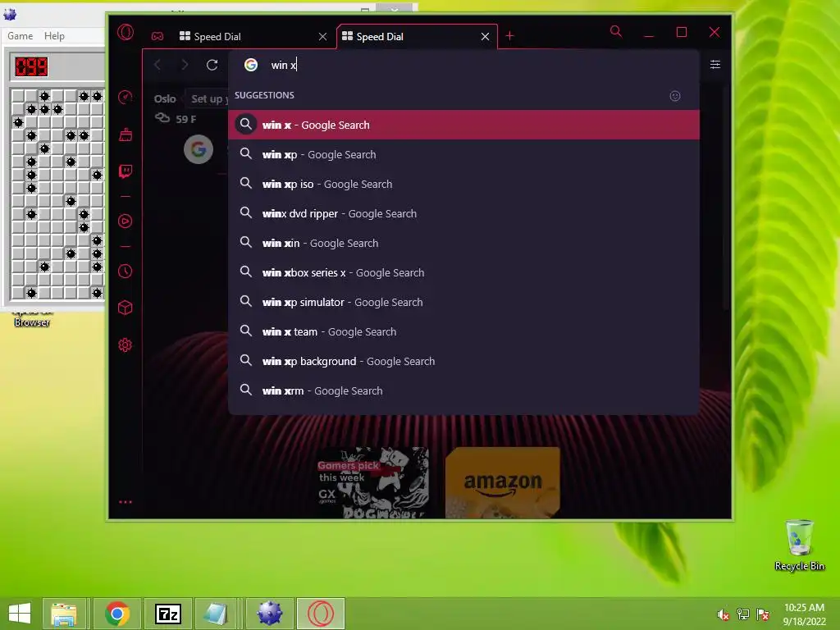This screenshot has width=840, height=630.
Task: Open Action Center flag tray icon
Action: tap(763, 614)
